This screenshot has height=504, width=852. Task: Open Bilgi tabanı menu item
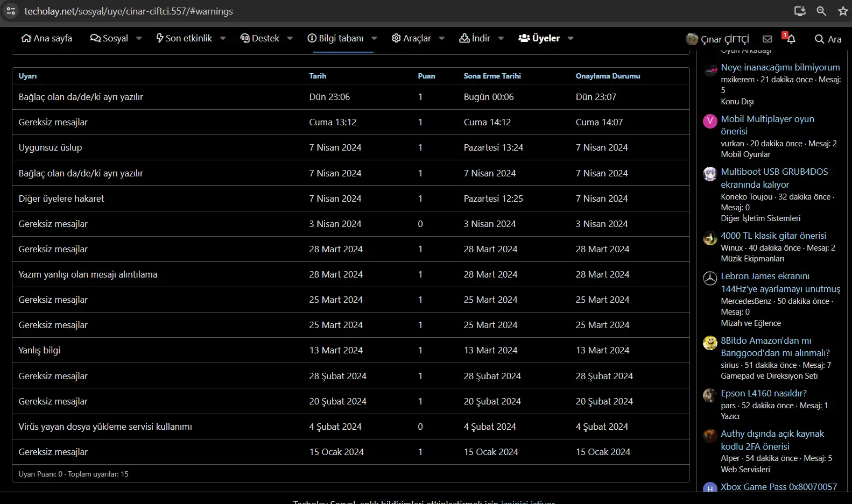335,38
